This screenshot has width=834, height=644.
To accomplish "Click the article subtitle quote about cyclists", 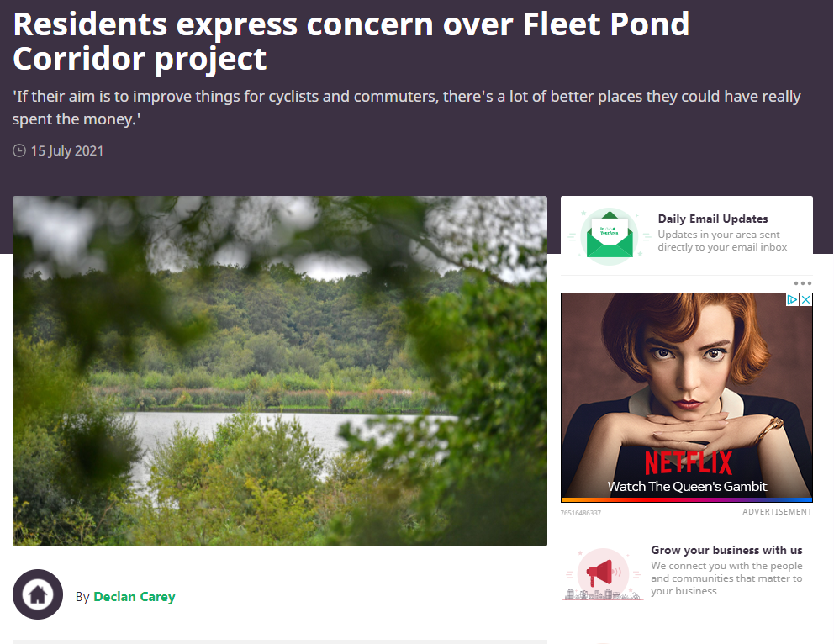I will tap(406, 108).
